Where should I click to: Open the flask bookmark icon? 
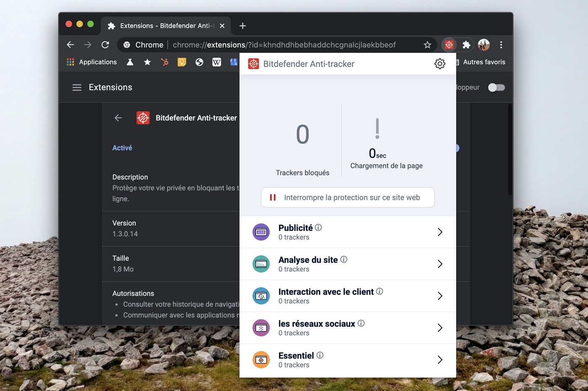coord(130,62)
